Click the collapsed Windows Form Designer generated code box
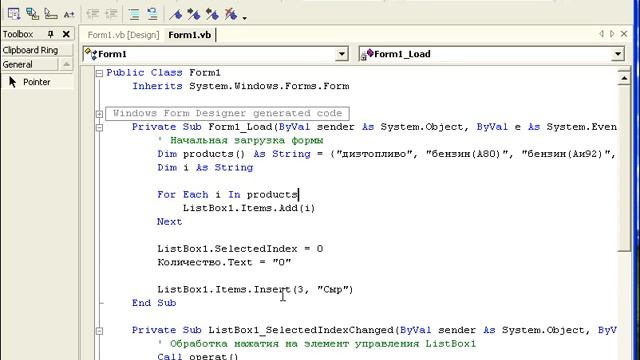Image resolution: width=640 pixels, height=360 pixels. coord(227,113)
